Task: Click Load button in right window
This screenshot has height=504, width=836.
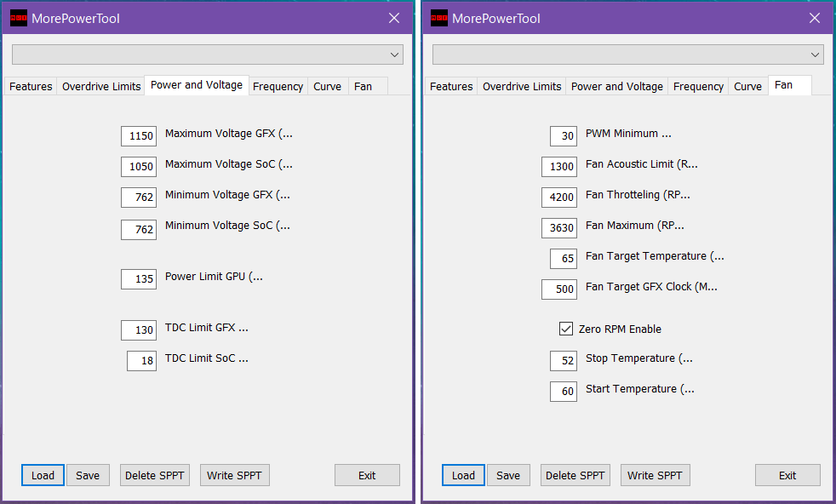Action: point(463,475)
